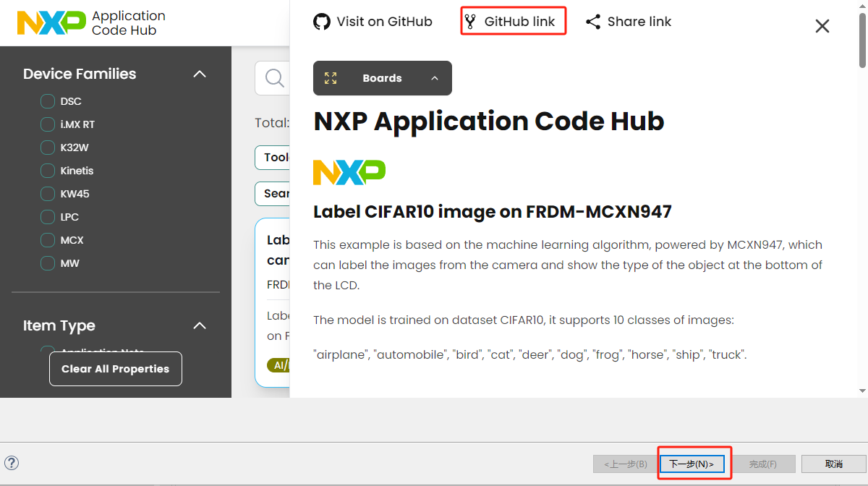Click the 下一步(N) next button
This screenshot has width=868, height=486.
click(x=692, y=464)
